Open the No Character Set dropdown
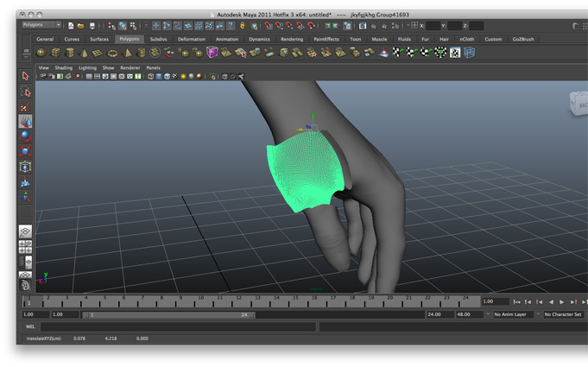Viewport: 588px width, 367px height. point(563,314)
